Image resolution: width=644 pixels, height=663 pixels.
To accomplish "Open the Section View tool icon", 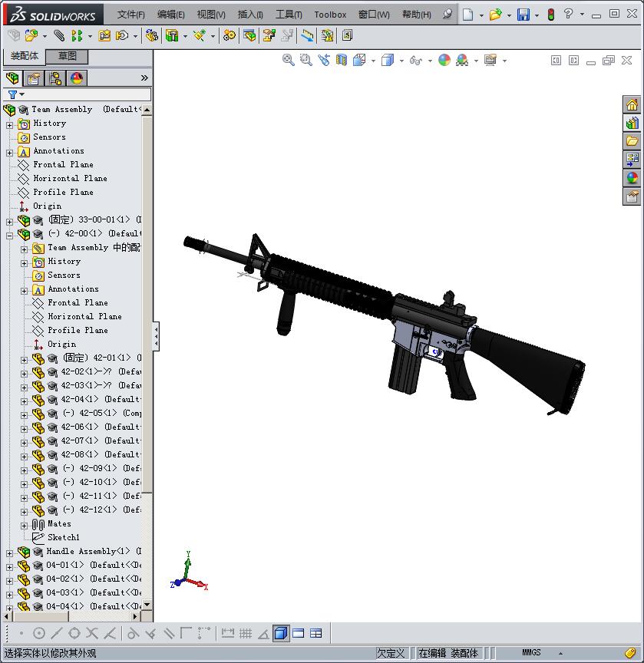I will [x=342, y=60].
